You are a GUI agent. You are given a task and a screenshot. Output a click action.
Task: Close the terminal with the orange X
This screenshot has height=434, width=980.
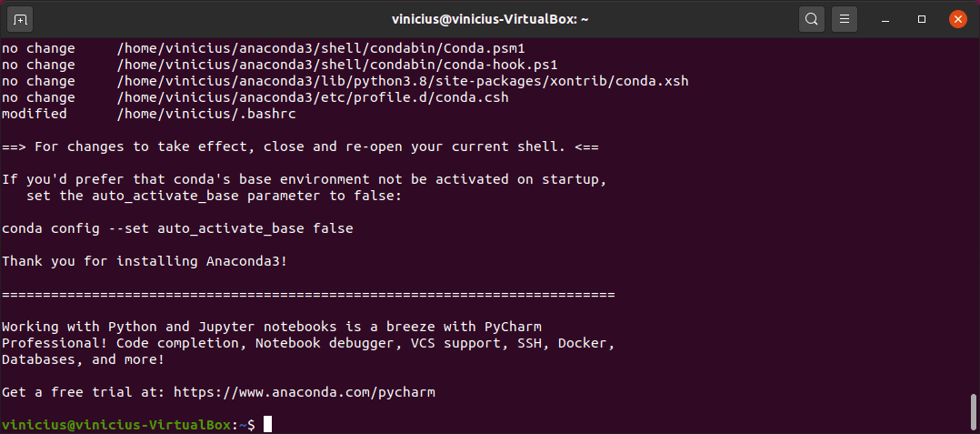pos(957,19)
